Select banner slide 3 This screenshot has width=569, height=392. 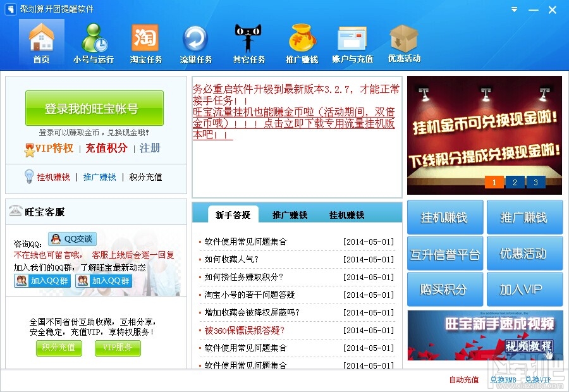tap(535, 183)
